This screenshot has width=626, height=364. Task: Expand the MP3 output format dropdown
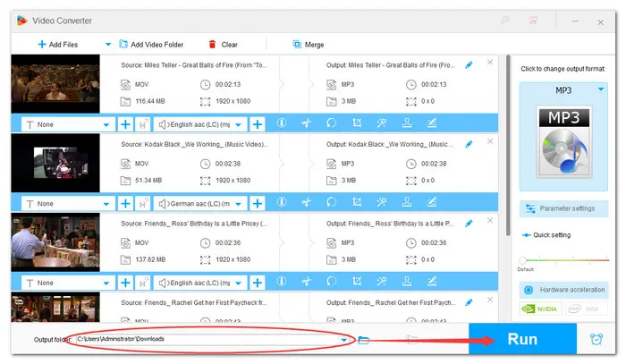pyautogui.click(x=601, y=89)
